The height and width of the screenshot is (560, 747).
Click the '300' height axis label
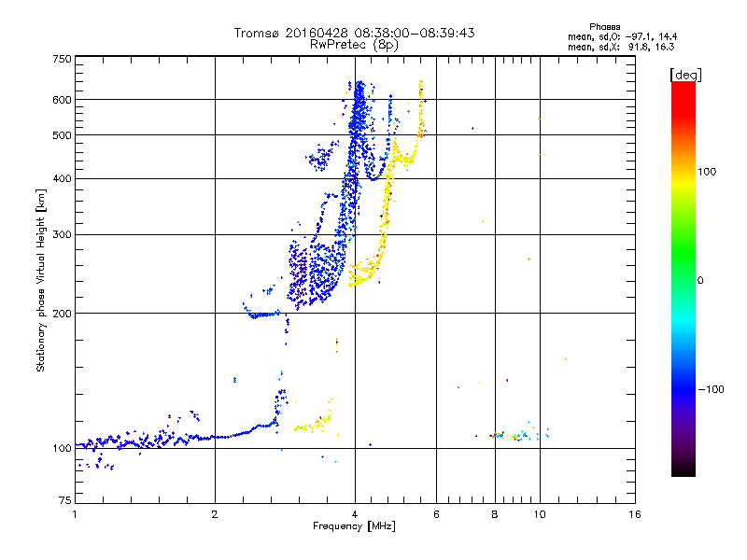coord(62,235)
